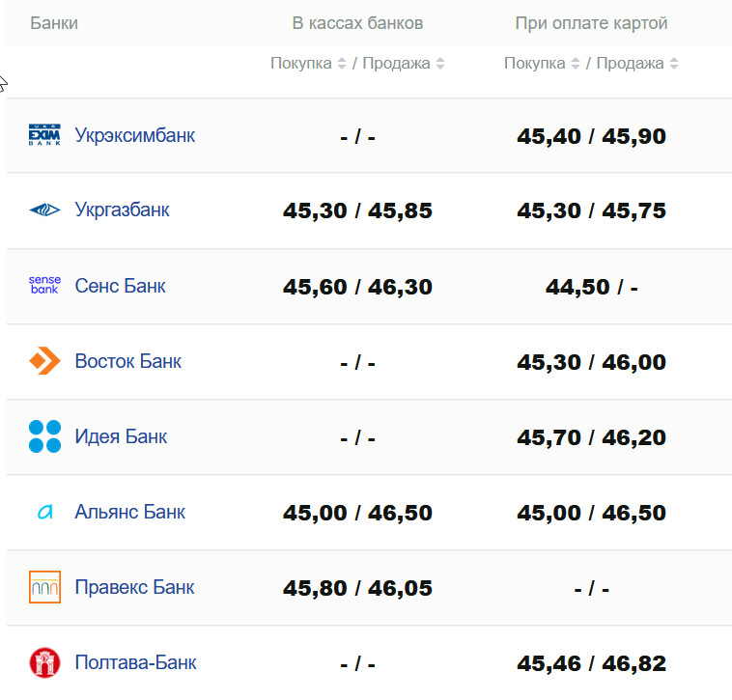Viewport: 732px width, 700px height.
Task: Open the Восток Банк link
Action: 127,361
